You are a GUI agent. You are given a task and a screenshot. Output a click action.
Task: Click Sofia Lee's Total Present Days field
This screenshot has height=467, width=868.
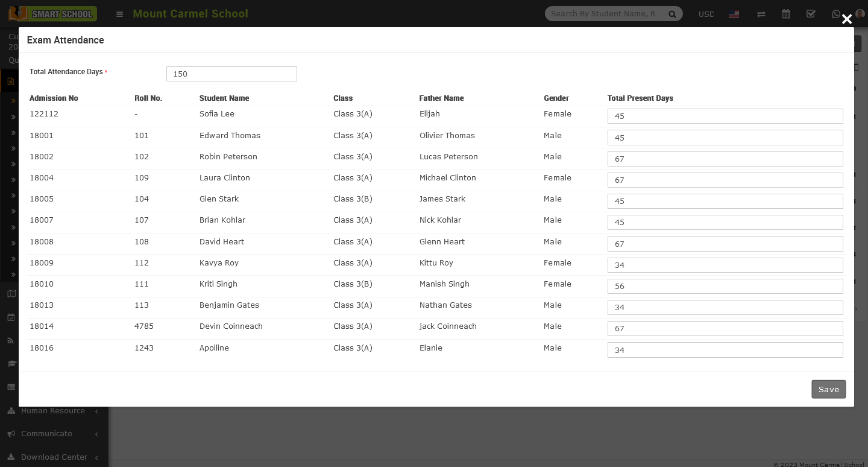tap(725, 116)
